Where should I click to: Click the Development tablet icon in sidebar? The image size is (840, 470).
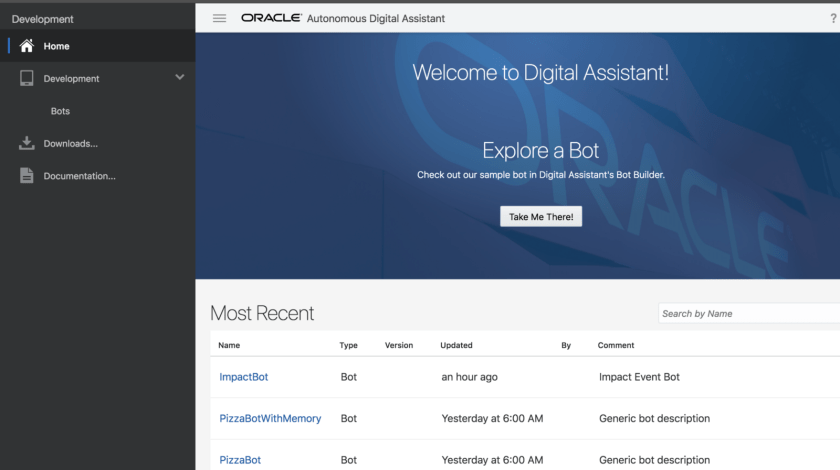coord(27,78)
